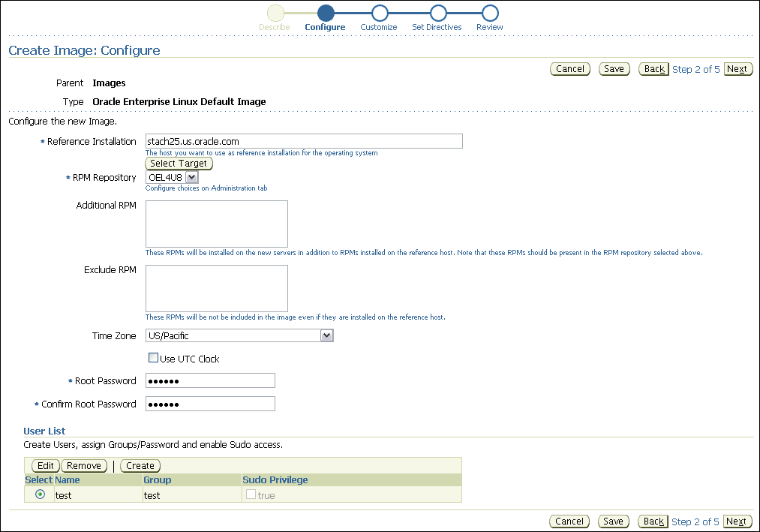Click the Edit button in User List
The height and width of the screenshot is (532, 760).
tap(46, 465)
